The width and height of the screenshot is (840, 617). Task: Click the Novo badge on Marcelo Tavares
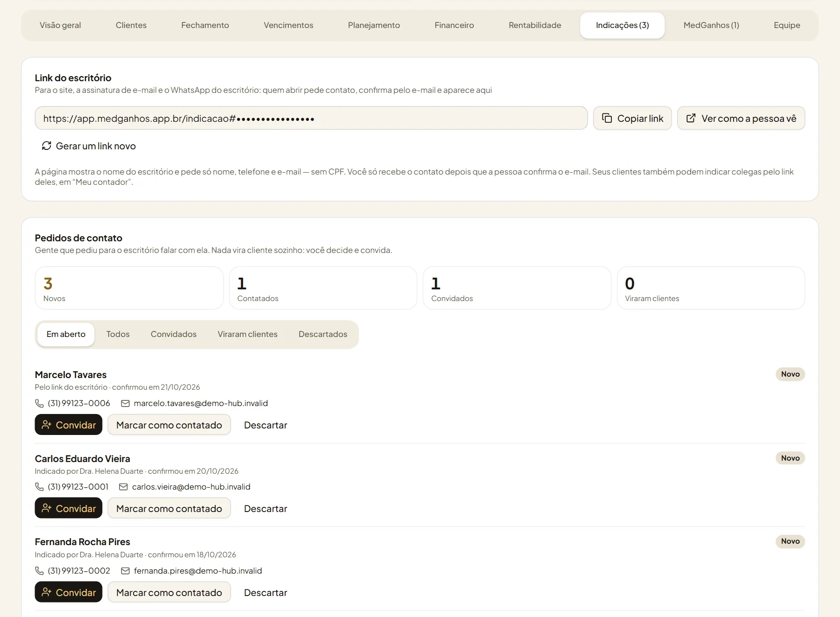(x=790, y=374)
